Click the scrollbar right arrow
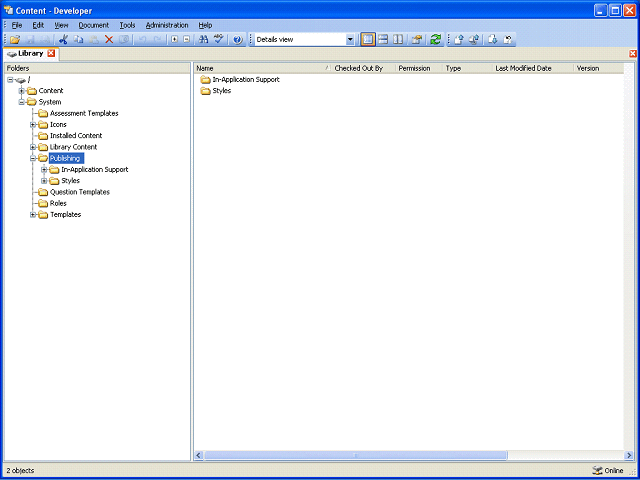The image size is (640, 480). click(629, 455)
